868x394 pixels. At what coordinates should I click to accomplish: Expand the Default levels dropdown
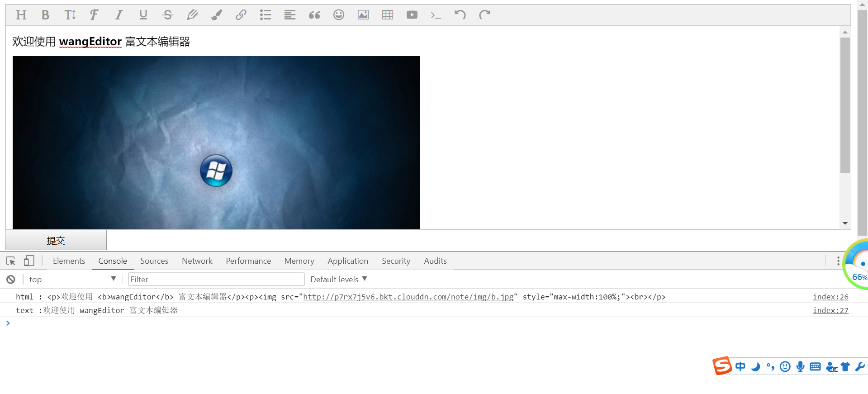tap(339, 280)
